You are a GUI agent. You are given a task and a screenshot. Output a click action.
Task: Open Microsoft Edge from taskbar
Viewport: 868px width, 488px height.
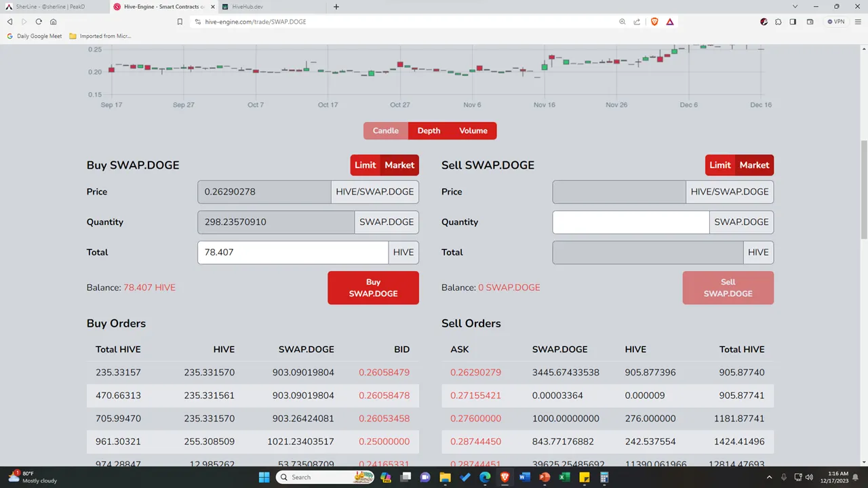coord(485,477)
